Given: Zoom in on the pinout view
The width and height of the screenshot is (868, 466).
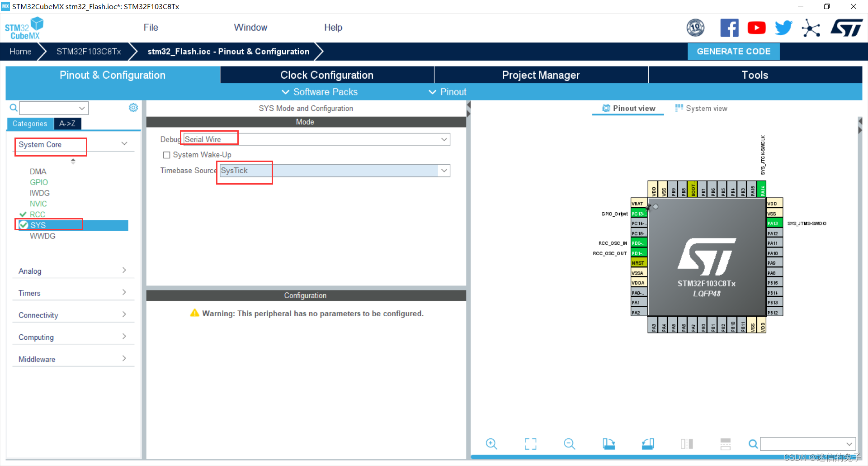Looking at the screenshot, I should pos(491,444).
